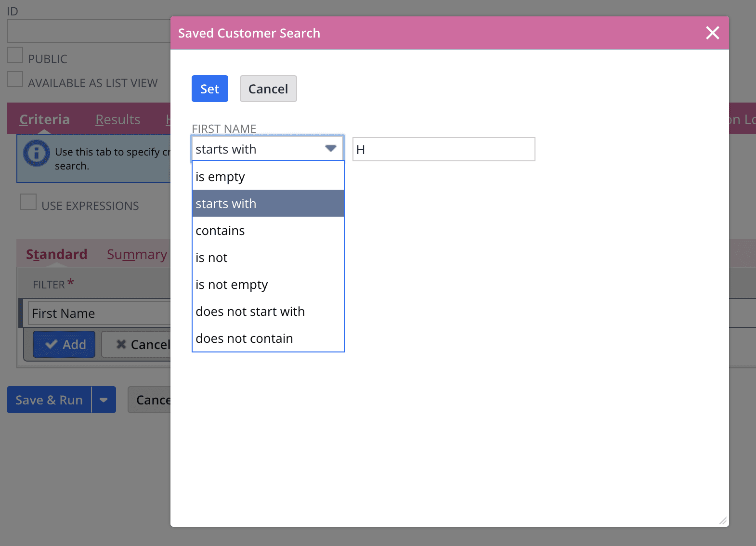
Task: Close the Saved Customer Search dialog
Action: click(712, 33)
